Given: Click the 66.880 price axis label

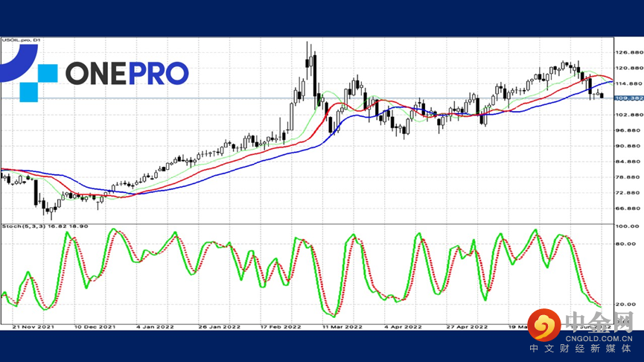Looking at the screenshot, I should (629, 209).
